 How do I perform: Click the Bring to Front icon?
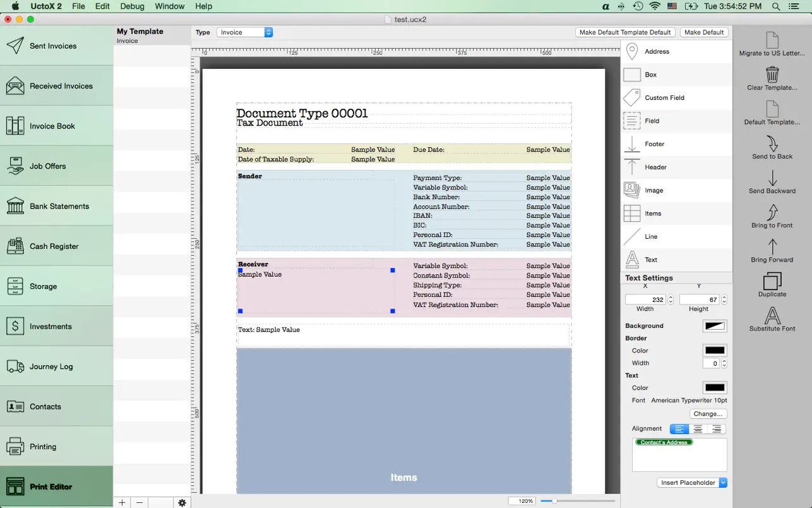772,212
